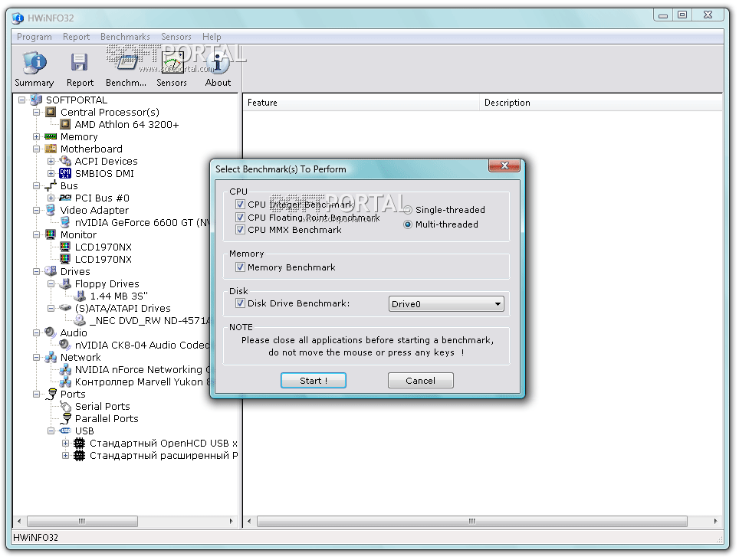Click the tree panel horizontal scrollbar thumb
Viewport: 739px width, 560px height.
[83, 521]
